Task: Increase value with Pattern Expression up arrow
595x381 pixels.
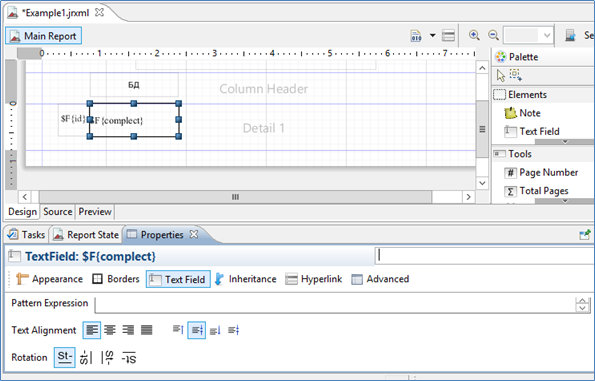Action: 582,301
